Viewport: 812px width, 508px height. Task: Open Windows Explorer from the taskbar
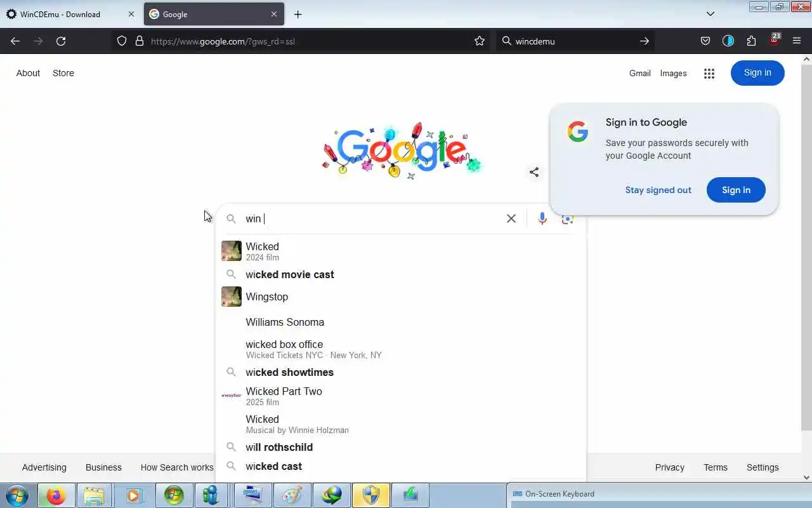coord(94,495)
